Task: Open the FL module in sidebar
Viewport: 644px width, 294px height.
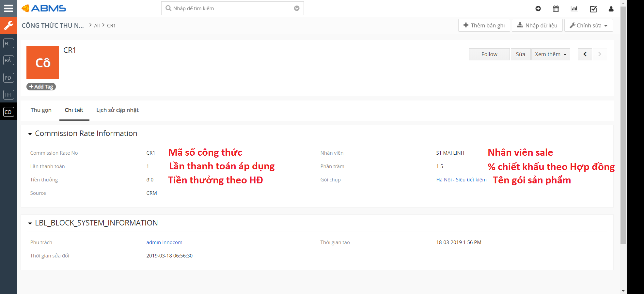Action: [x=8, y=43]
